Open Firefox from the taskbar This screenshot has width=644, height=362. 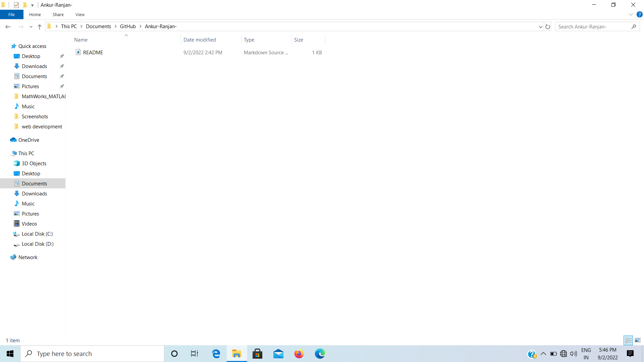click(x=299, y=353)
